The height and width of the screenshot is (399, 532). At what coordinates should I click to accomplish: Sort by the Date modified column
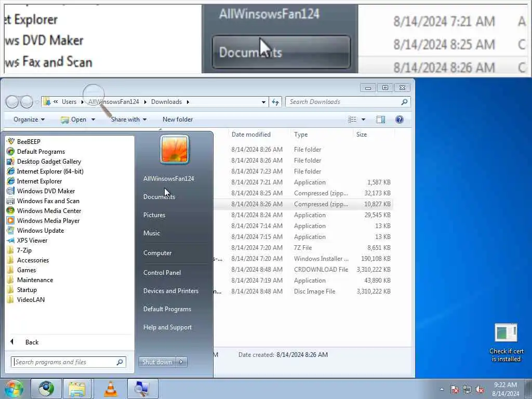251,135
